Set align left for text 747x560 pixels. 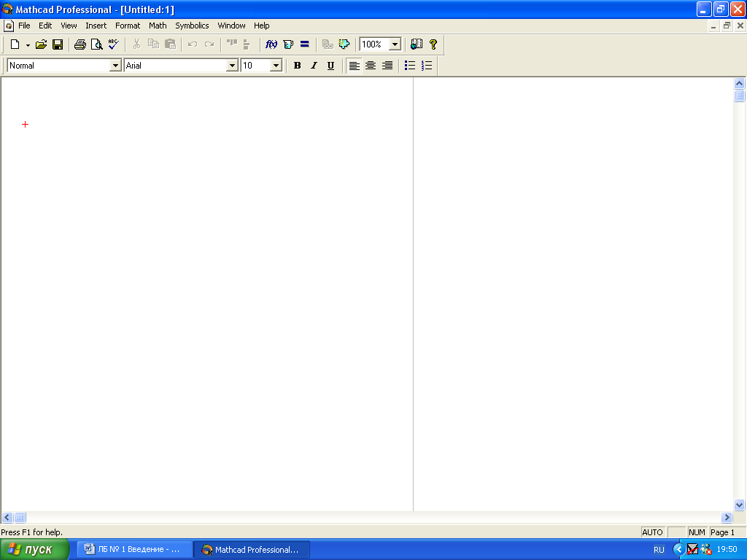click(354, 66)
